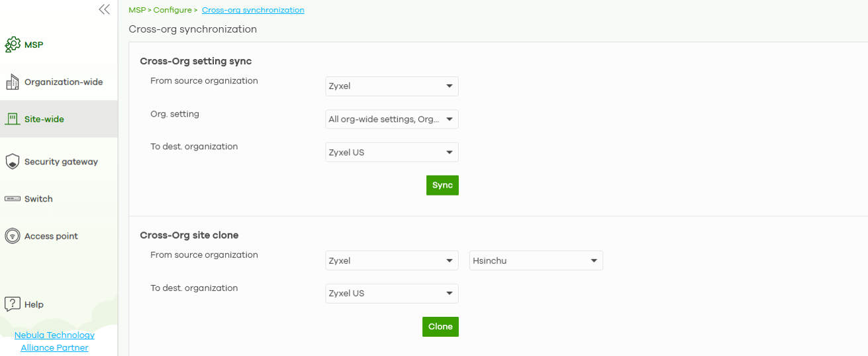Image resolution: width=868 pixels, height=356 pixels.
Task: Click the Sync button
Action: (x=442, y=186)
